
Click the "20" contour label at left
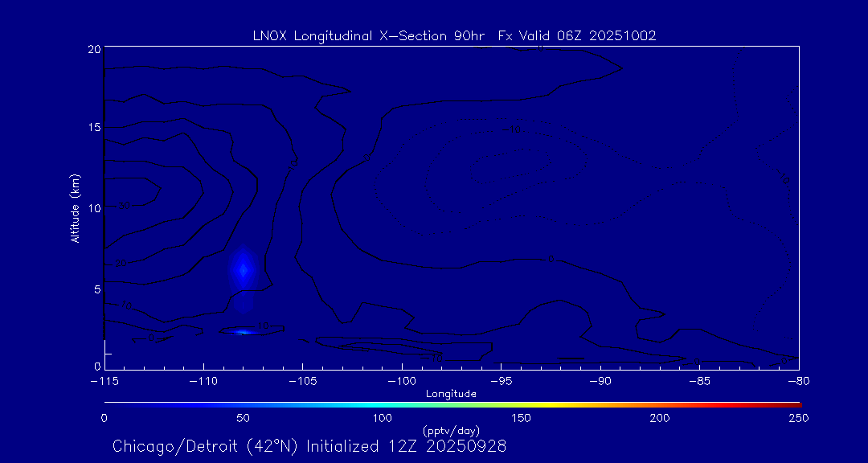tap(121, 263)
